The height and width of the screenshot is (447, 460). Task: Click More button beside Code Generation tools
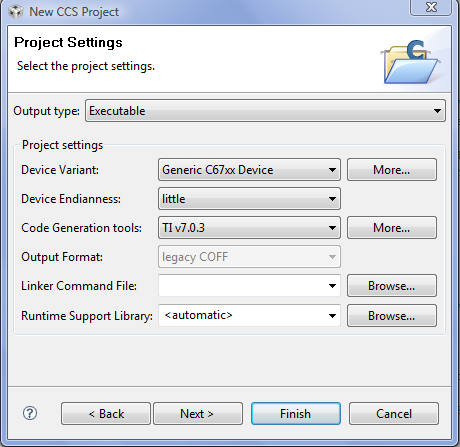[x=392, y=228]
